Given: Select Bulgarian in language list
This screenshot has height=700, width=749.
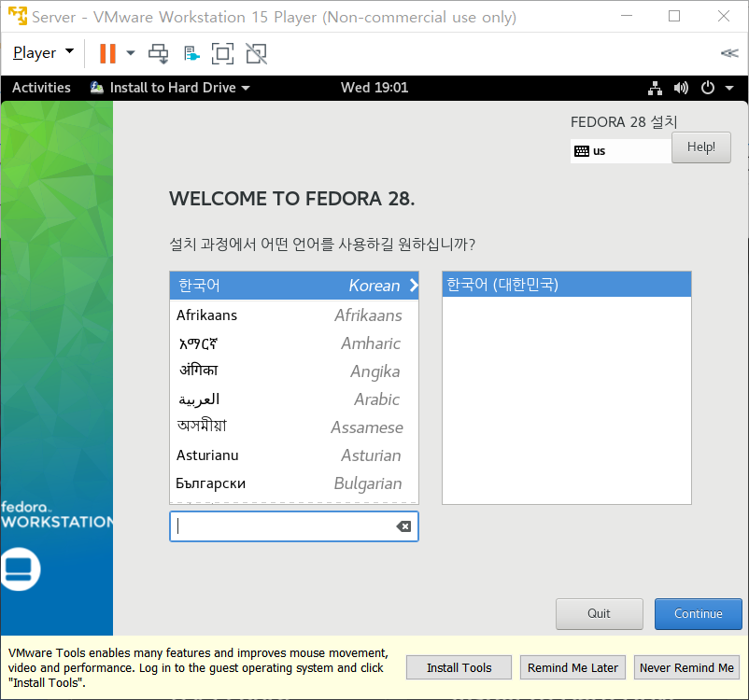Looking at the screenshot, I should [294, 483].
